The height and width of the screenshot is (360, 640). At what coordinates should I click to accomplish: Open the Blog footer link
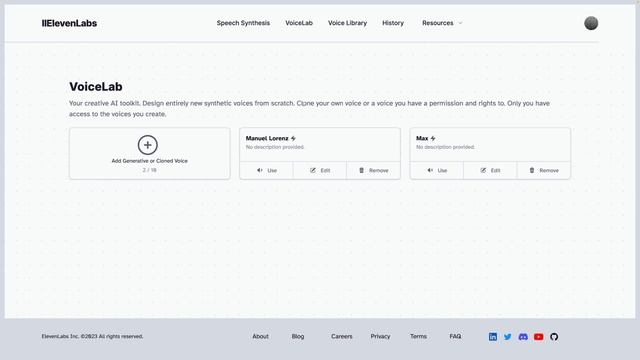coord(298,336)
